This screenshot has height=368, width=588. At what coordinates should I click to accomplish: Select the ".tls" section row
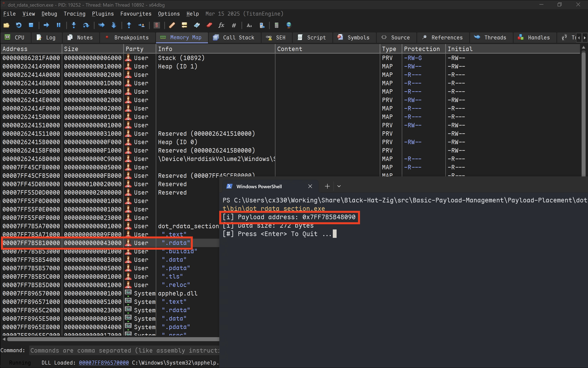(x=110, y=277)
